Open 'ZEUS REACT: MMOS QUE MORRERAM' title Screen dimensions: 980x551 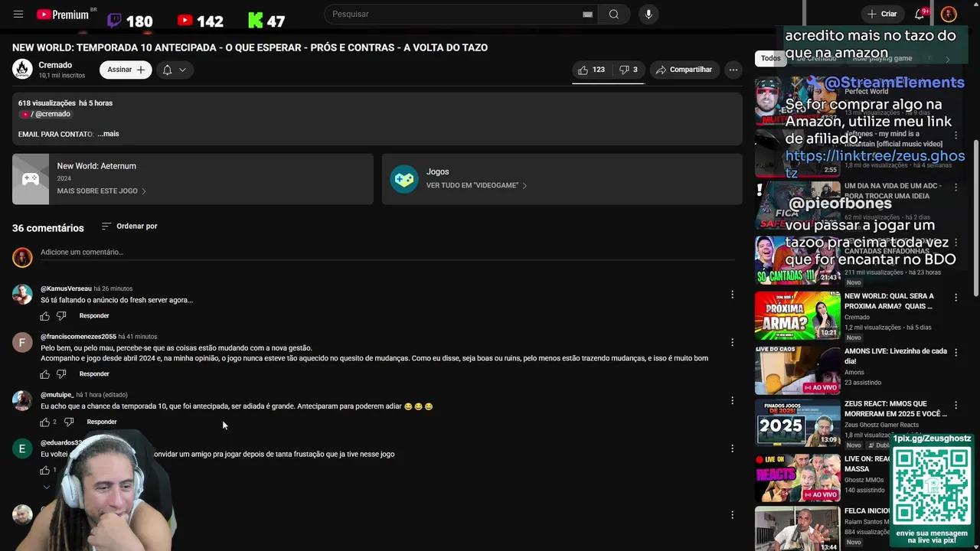(896, 409)
